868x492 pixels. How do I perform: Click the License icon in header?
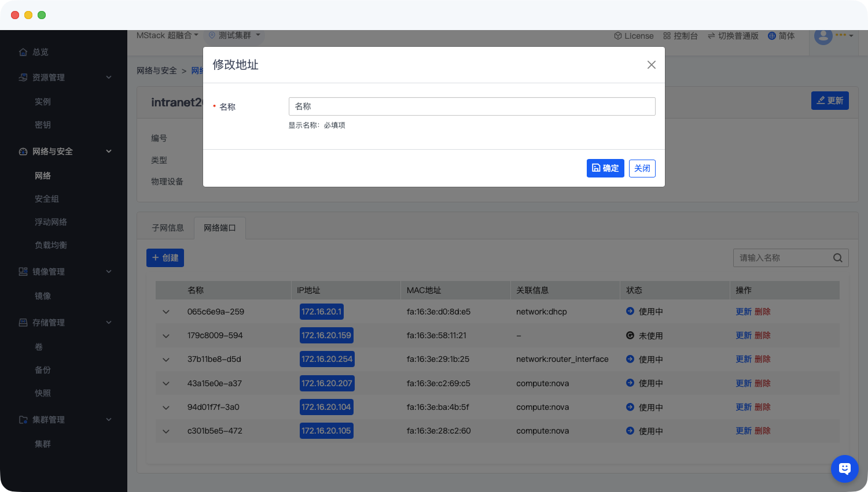click(x=618, y=36)
